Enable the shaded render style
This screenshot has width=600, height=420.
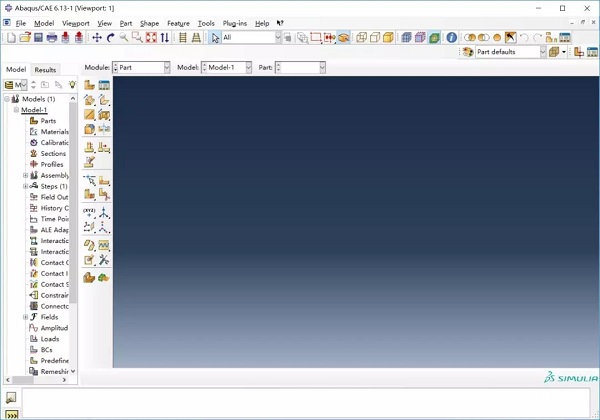tap(389, 38)
